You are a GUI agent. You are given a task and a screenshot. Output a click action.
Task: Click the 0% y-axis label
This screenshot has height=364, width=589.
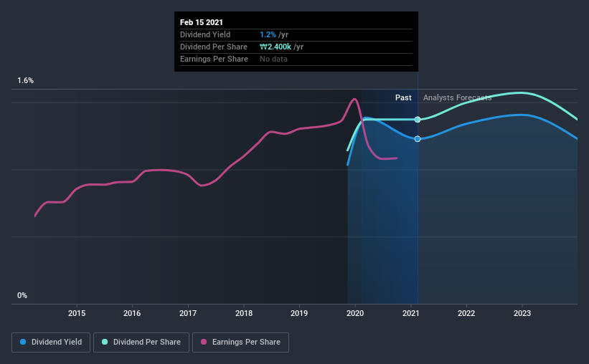(x=22, y=295)
